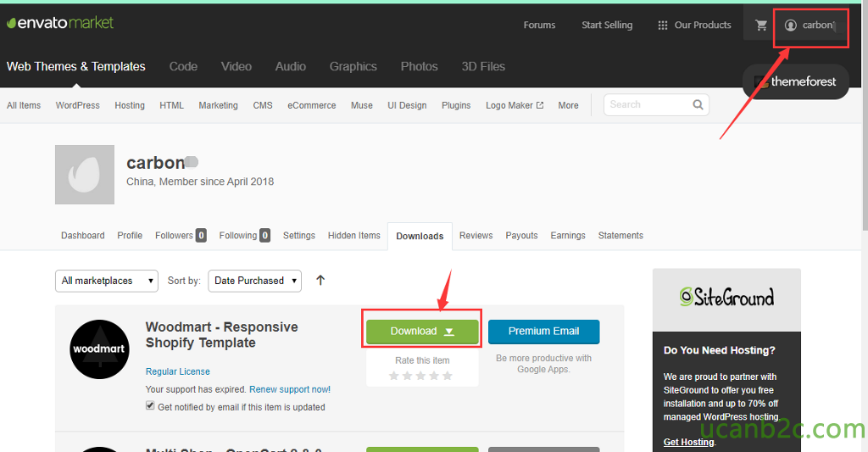Select the 3D Files category
Image resolution: width=868 pixels, height=452 pixels.
point(483,66)
